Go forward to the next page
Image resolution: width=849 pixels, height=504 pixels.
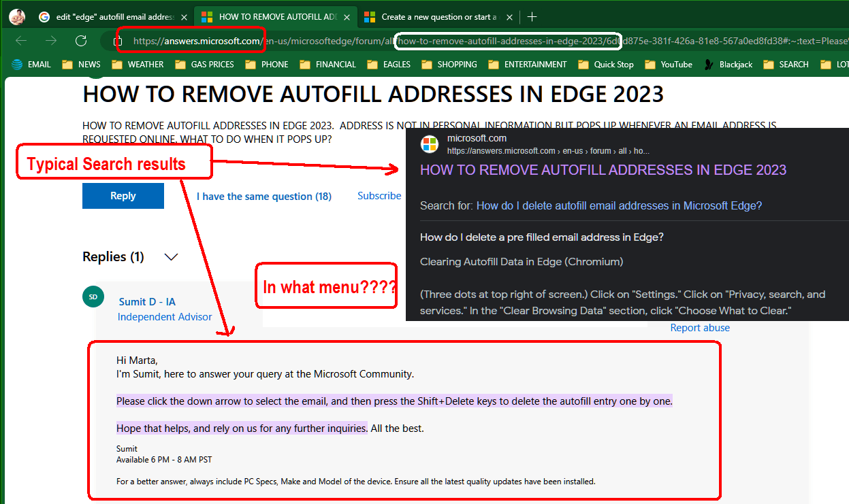[x=51, y=41]
